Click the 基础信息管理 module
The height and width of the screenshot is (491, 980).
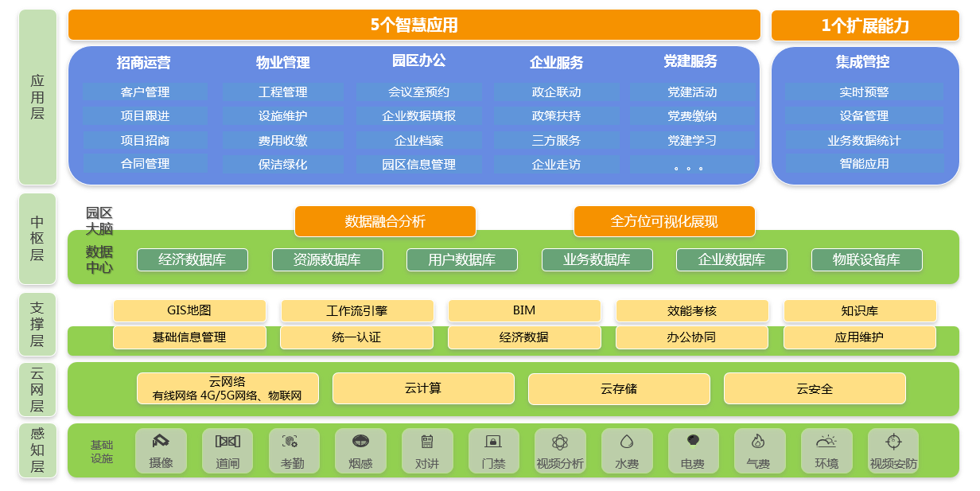189,337
